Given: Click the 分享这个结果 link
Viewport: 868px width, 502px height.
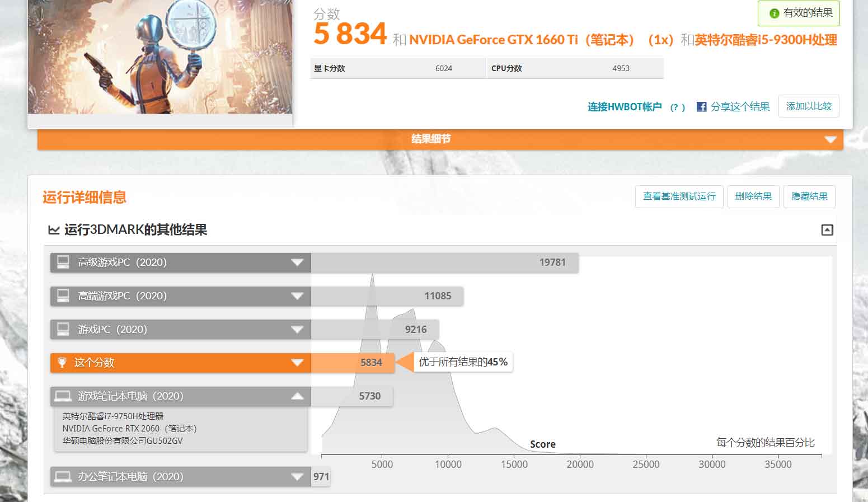Looking at the screenshot, I should click(x=740, y=106).
